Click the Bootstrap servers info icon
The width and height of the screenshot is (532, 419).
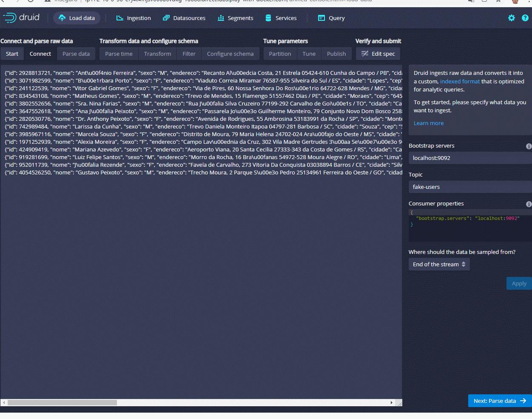(x=529, y=146)
